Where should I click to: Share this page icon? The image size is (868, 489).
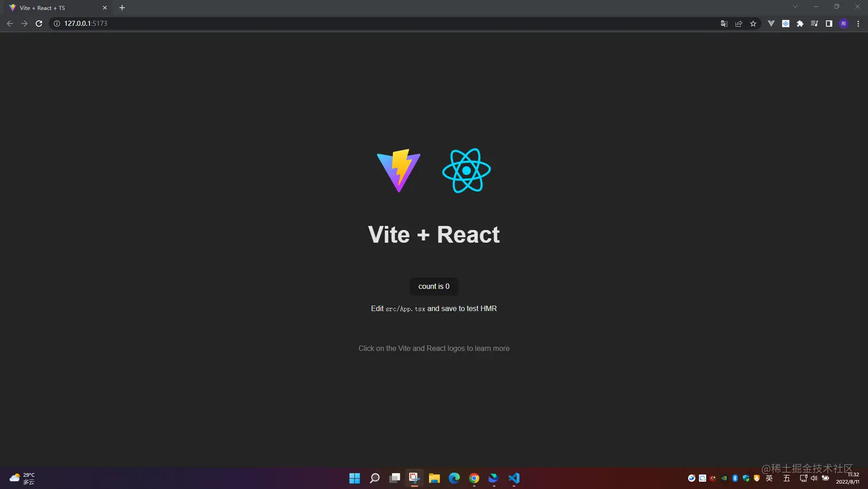(x=739, y=24)
